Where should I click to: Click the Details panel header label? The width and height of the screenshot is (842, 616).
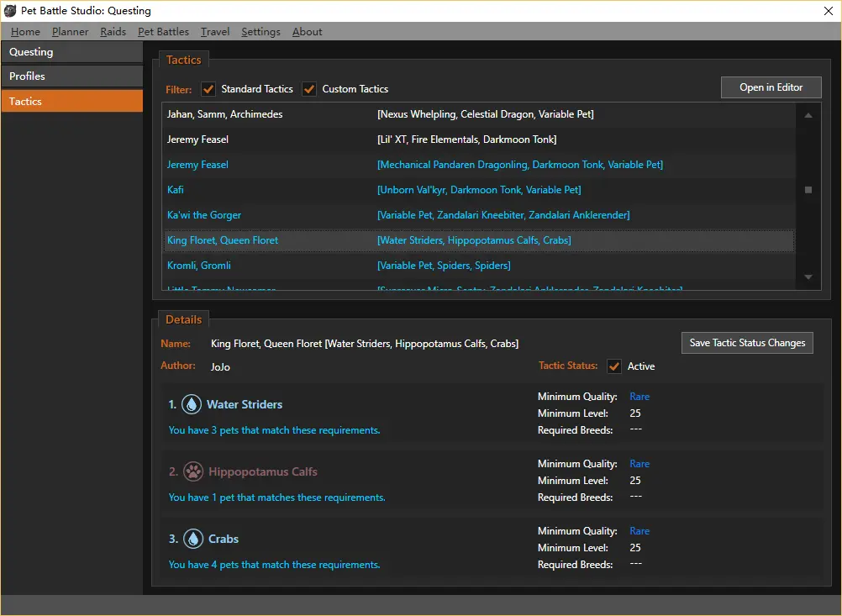click(x=184, y=319)
